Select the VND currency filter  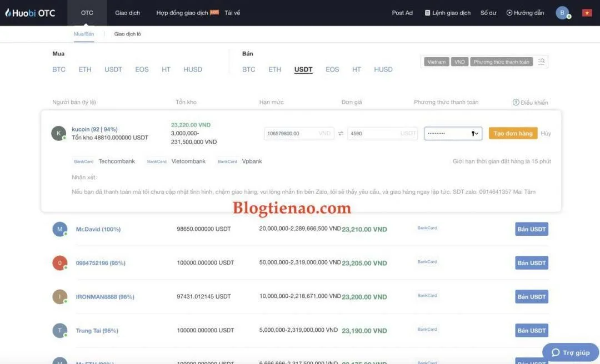coord(460,61)
